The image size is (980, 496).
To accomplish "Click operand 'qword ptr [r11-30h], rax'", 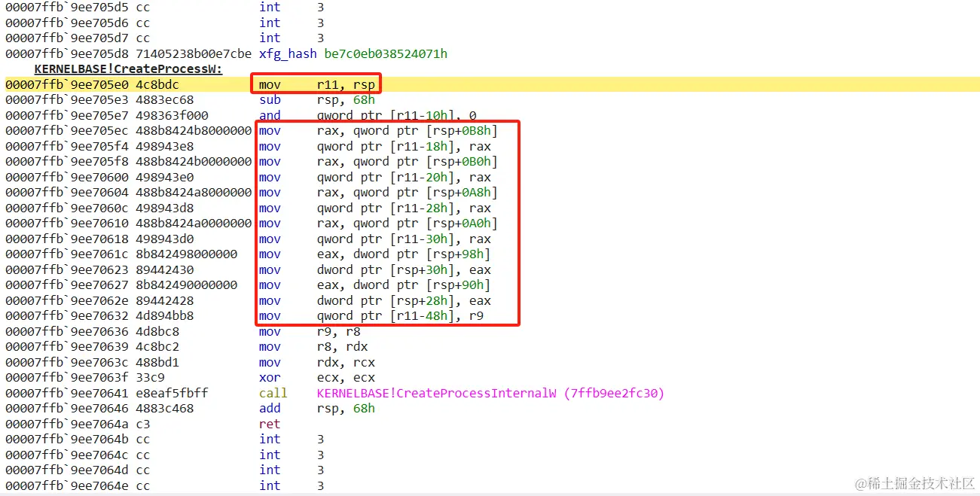I will tap(404, 239).
